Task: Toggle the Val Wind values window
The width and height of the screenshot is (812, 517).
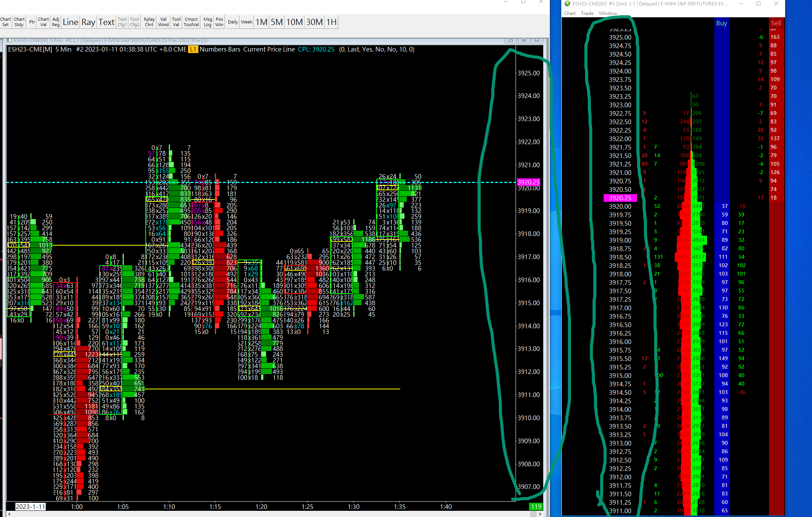Action: (163, 22)
